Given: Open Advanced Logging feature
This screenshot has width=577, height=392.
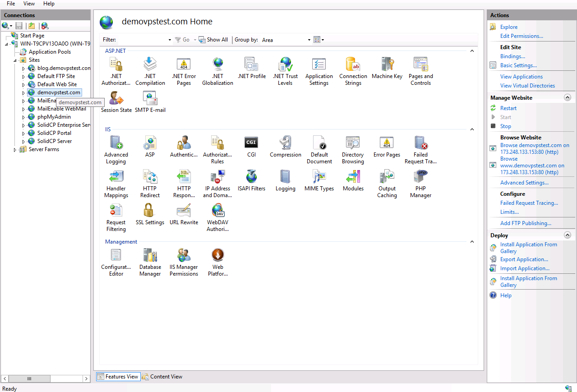Looking at the screenshot, I should (x=116, y=150).
